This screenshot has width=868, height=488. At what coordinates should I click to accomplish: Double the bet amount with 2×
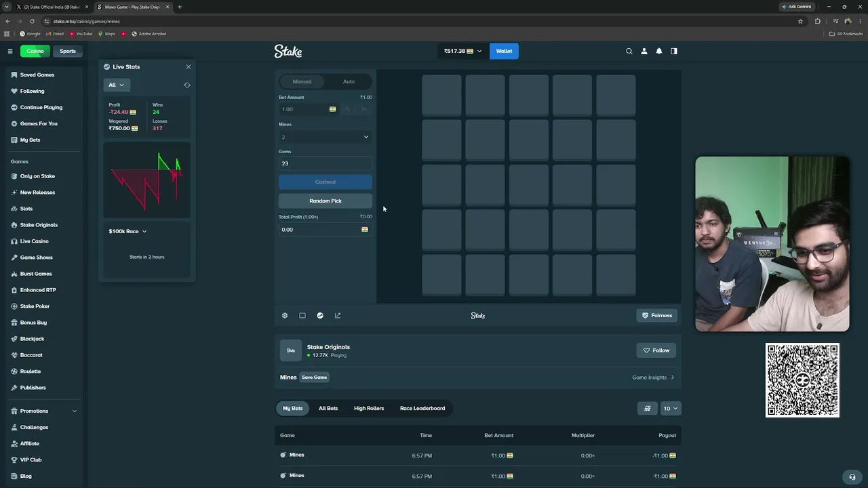(364, 109)
